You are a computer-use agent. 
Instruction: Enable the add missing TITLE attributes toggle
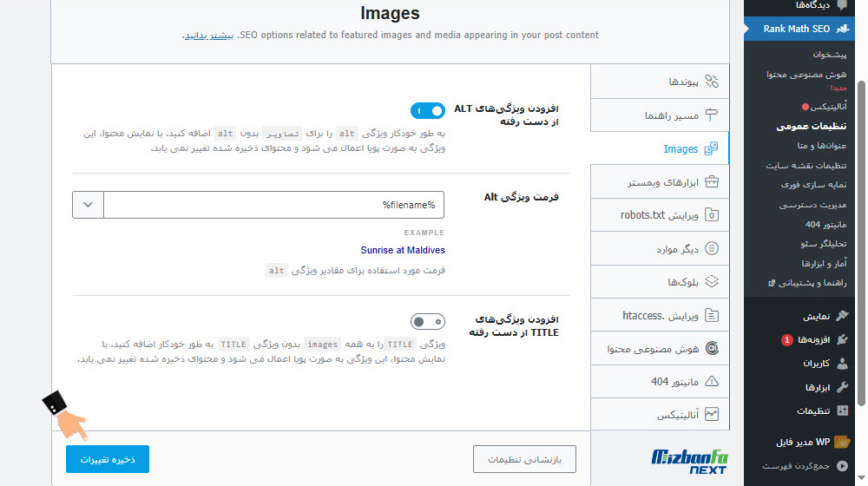427,322
